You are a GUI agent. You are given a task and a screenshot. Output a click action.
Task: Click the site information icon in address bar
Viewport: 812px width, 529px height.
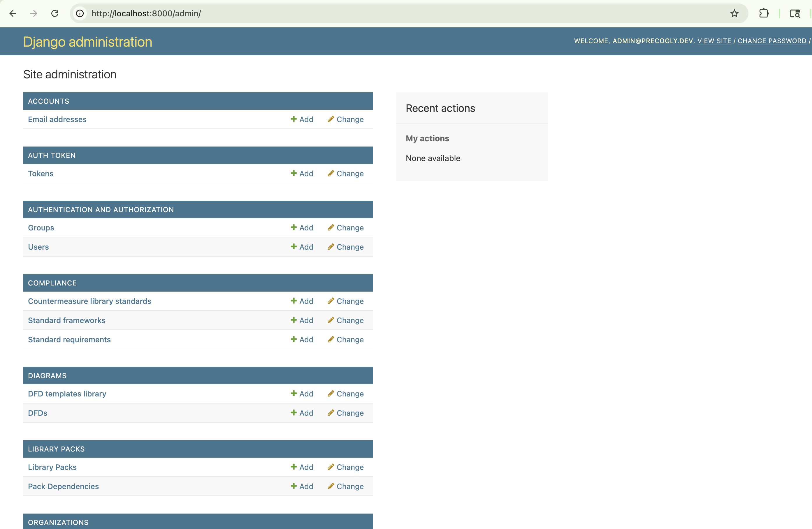(x=80, y=14)
